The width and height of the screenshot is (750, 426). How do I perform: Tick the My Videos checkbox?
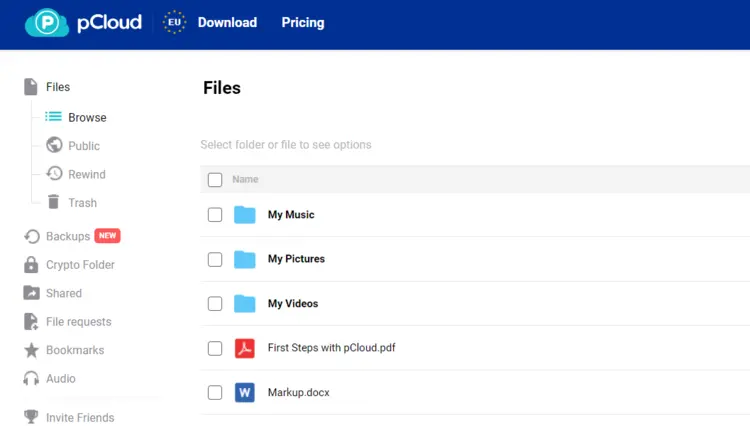pos(215,304)
